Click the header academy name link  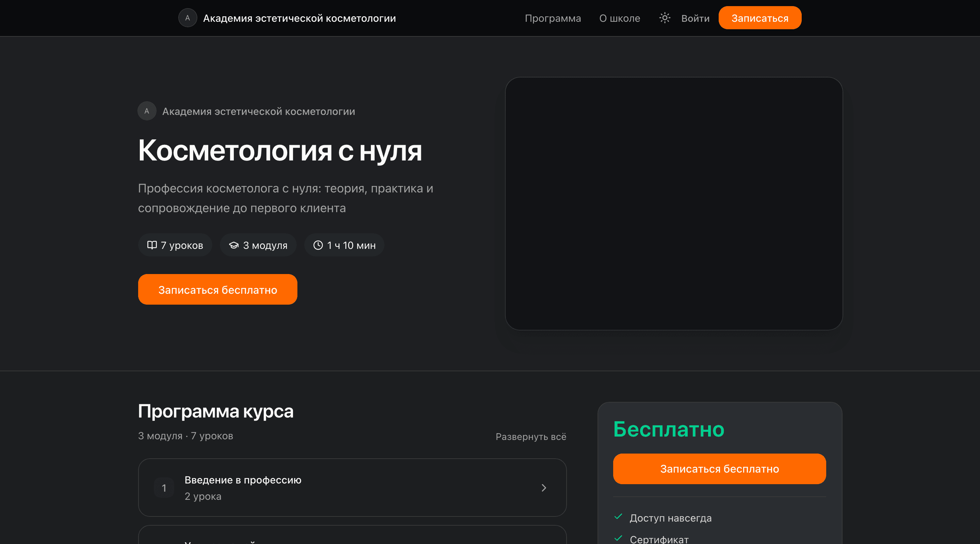(x=299, y=18)
